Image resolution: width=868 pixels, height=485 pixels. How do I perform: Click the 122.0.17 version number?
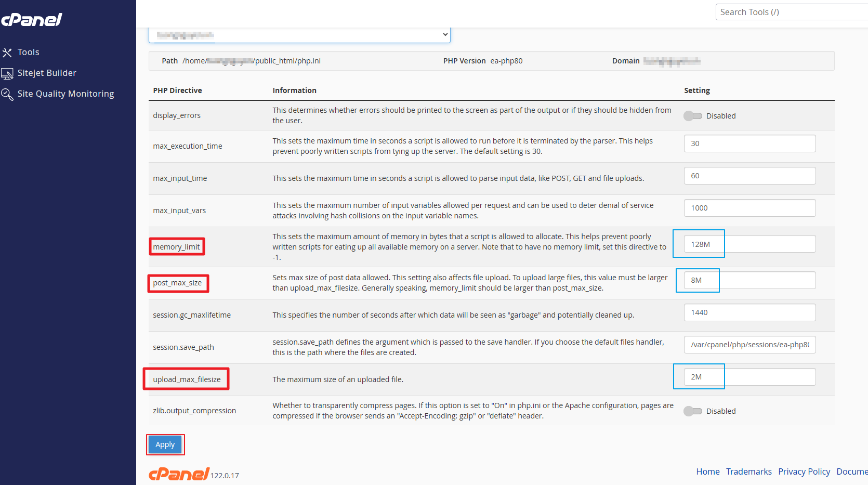[225, 476]
